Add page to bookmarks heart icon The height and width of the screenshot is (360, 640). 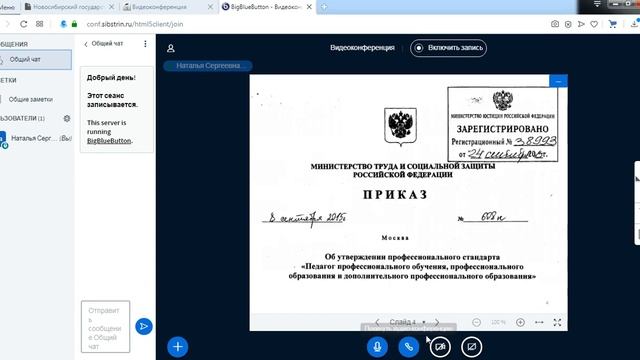[x=594, y=24]
